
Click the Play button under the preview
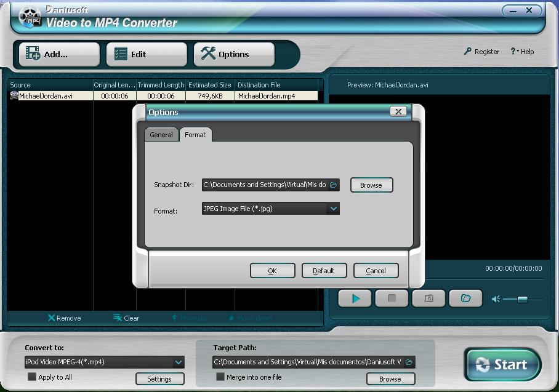(x=355, y=298)
